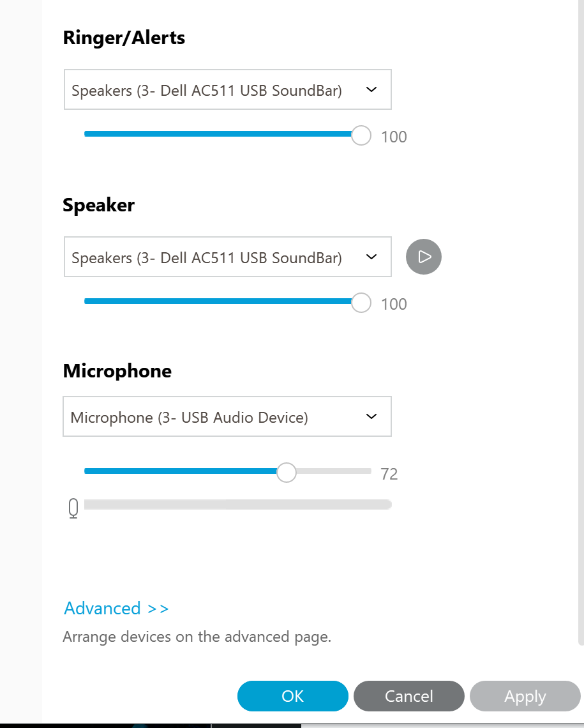Click the Apply button
This screenshot has height=728, width=584.
click(525, 696)
